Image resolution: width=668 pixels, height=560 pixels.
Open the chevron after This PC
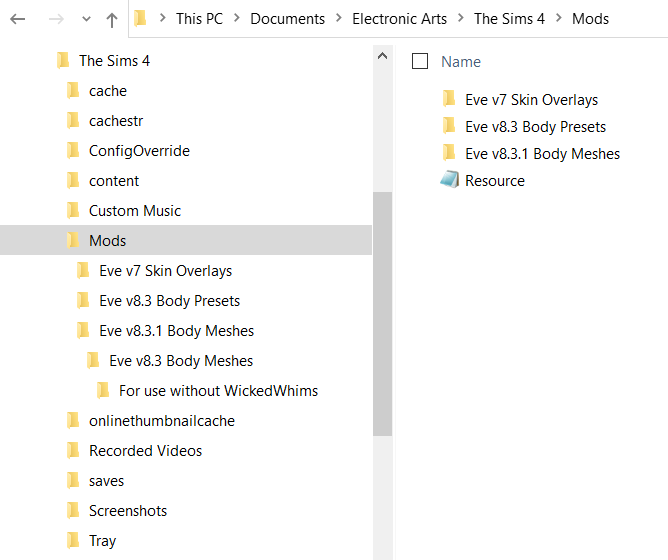point(237,18)
